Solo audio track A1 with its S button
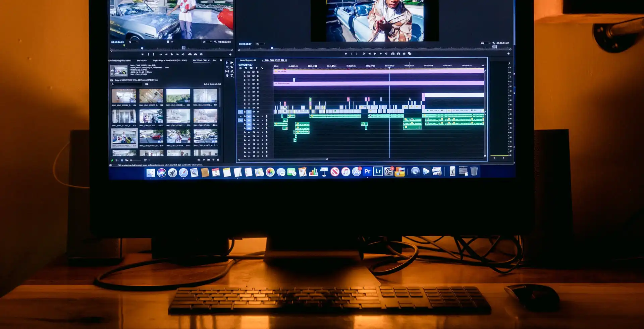Image resolution: width=644 pixels, height=329 pixels. [262, 116]
